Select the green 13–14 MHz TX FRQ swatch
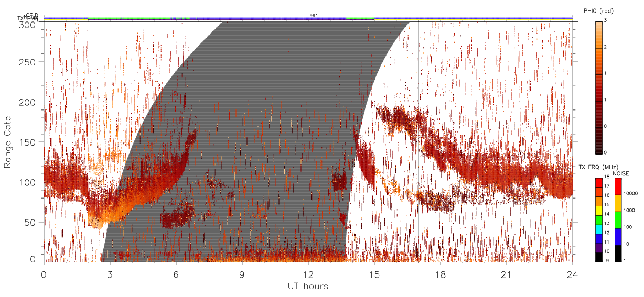 coord(599,221)
